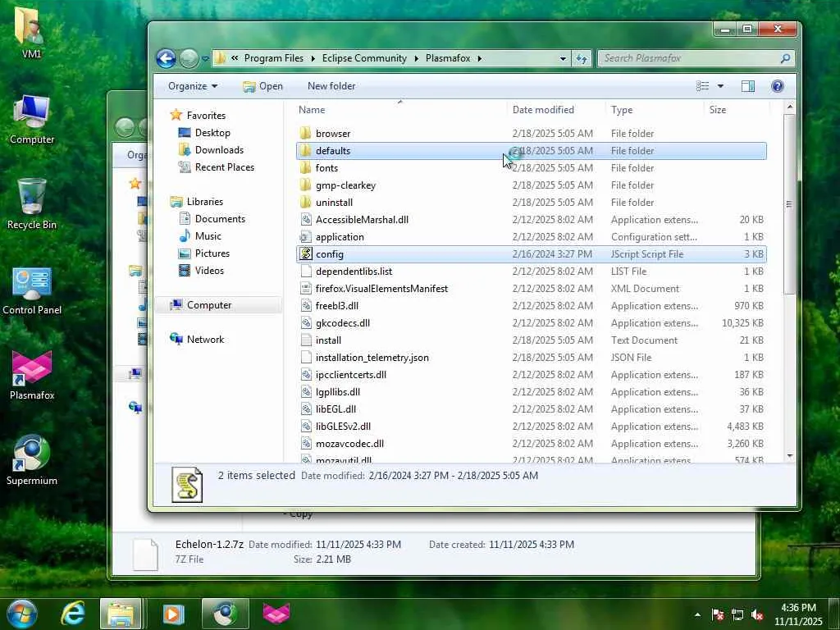Click the Plasmafox desktop shortcut
The image size is (840, 630).
point(32,375)
